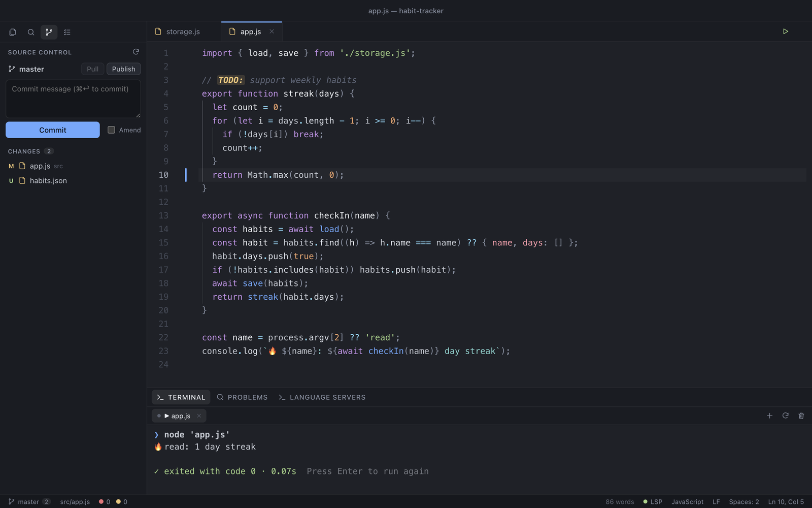Click the master branch name in sidebar

tap(31, 69)
